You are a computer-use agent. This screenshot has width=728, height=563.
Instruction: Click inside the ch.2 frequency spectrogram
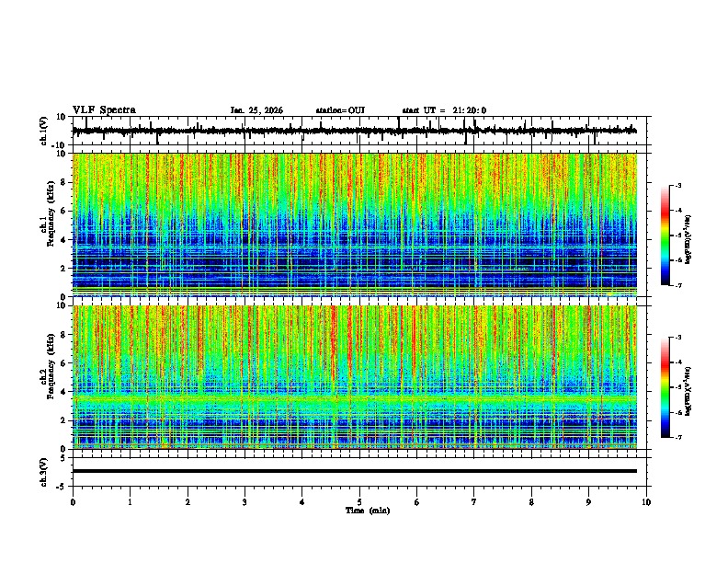tap(355, 377)
